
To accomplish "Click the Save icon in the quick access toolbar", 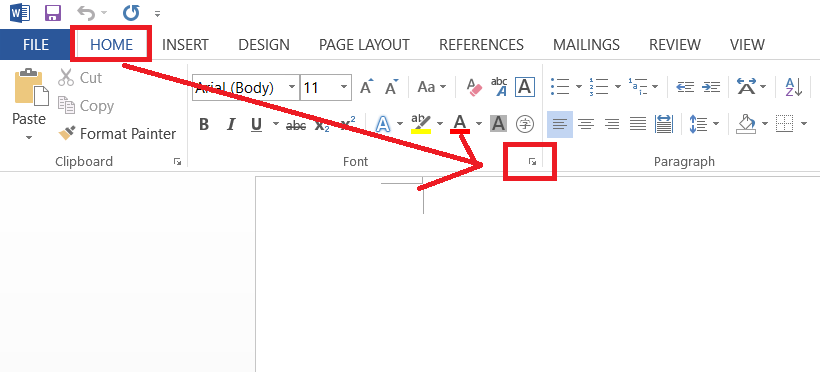I will click(52, 13).
